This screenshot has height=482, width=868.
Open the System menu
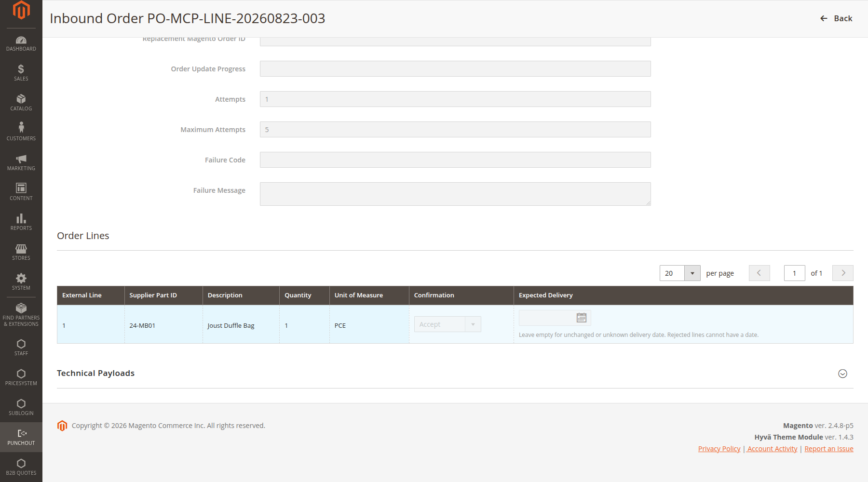tap(21, 282)
